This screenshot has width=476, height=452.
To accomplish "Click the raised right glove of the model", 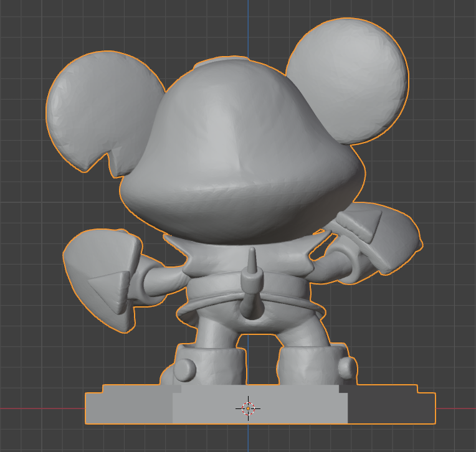I will (380, 238).
